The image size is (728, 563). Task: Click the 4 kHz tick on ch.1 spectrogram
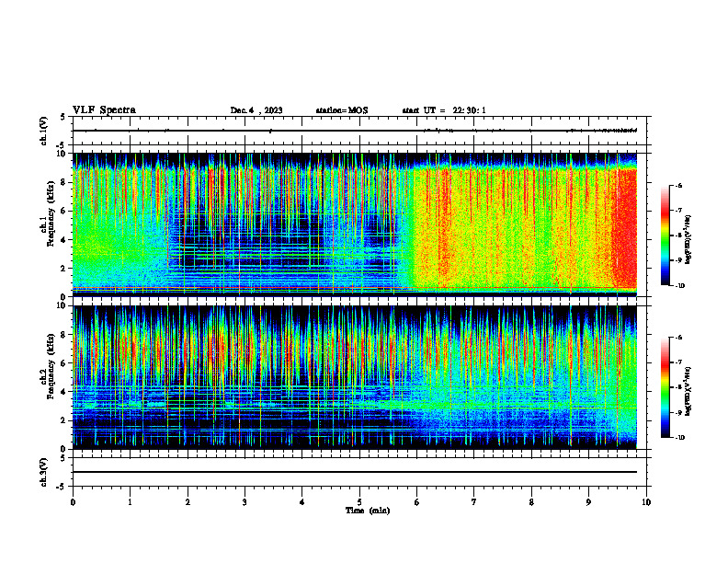point(64,240)
